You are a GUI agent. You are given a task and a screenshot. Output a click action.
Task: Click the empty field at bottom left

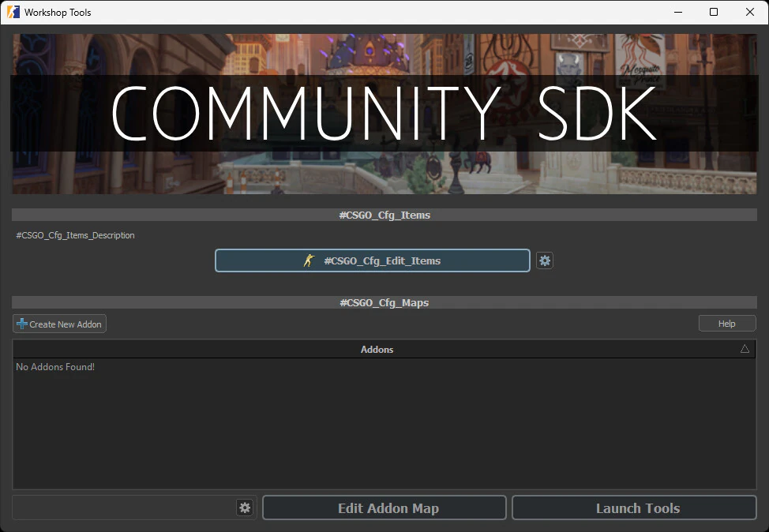tap(123, 508)
